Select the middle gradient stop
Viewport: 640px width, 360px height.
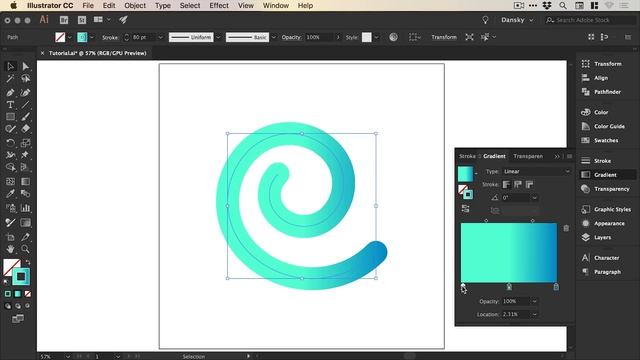click(x=509, y=287)
